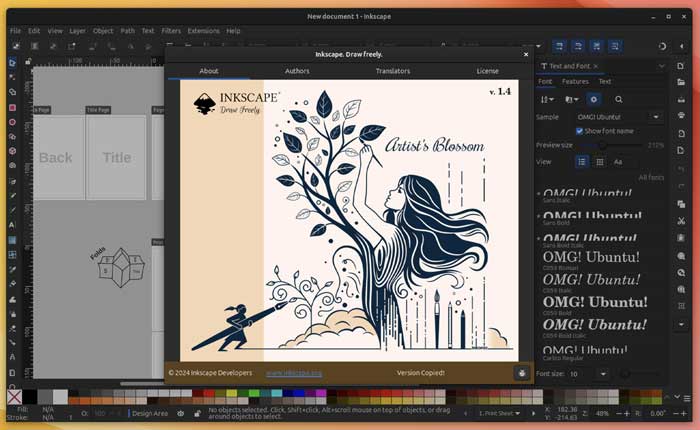Open docked panel chevron menu
The height and width of the screenshot is (430, 700).
(x=662, y=66)
